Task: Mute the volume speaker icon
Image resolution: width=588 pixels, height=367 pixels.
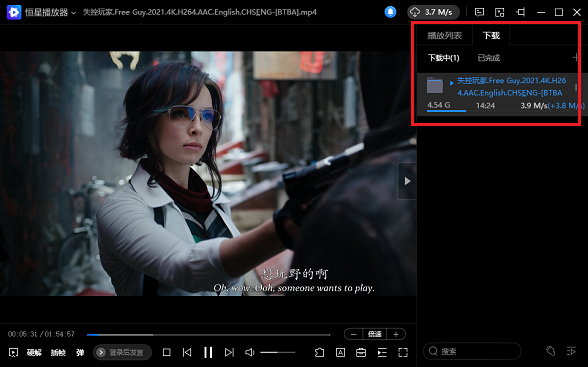Action: click(x=249, y=352)
